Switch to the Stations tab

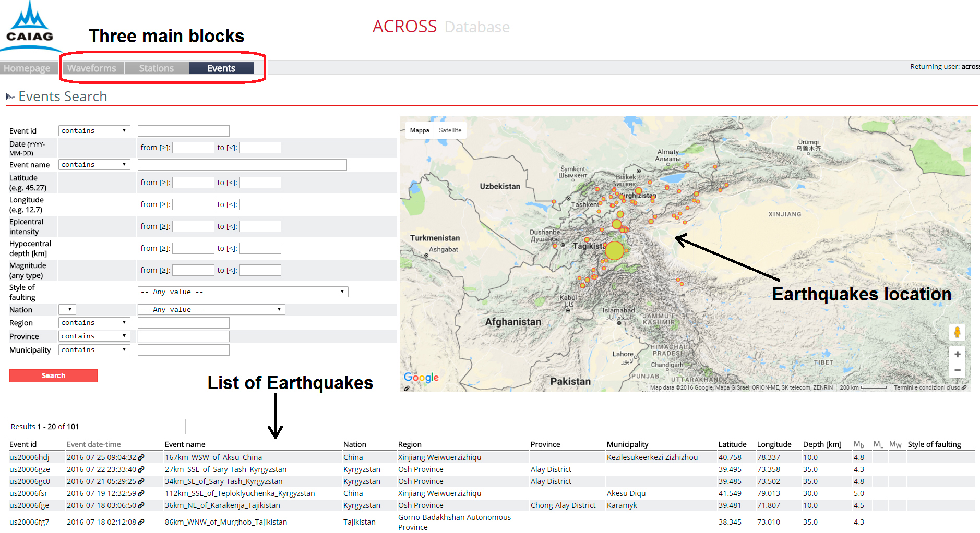click(x=157, y=68)
